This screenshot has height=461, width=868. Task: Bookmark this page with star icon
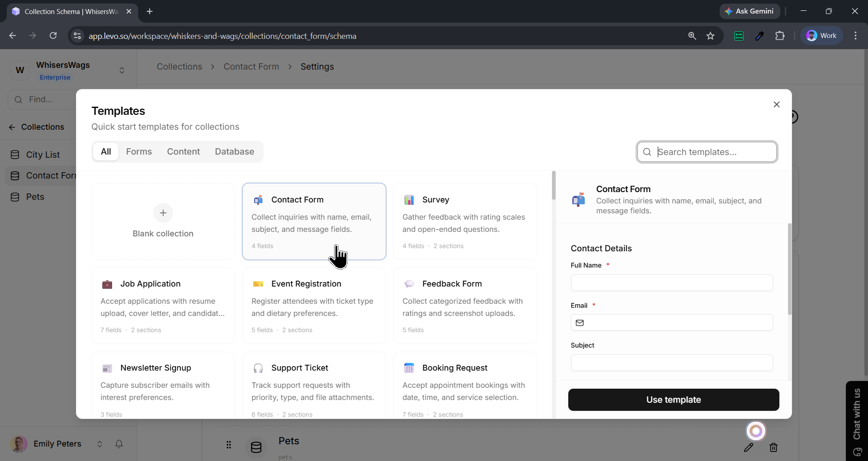(x=710, y=36)
